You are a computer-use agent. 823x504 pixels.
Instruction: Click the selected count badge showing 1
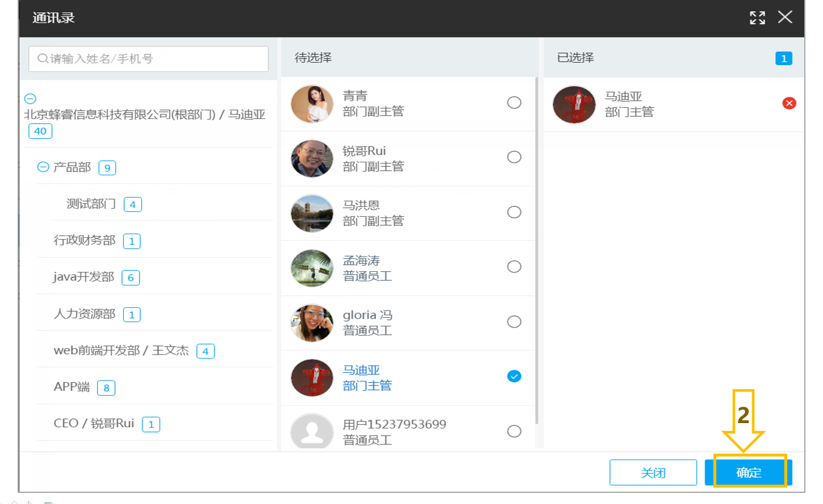(784, 59)
